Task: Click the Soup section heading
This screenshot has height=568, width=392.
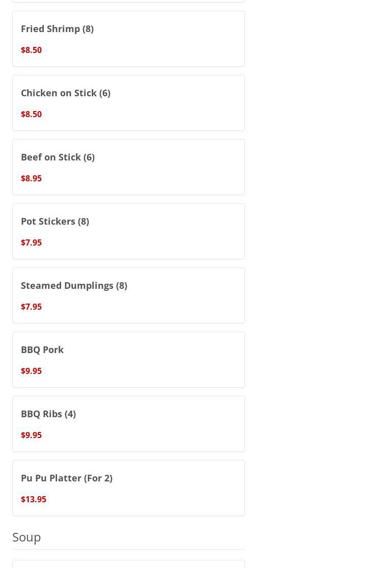Action: [26, 537]
